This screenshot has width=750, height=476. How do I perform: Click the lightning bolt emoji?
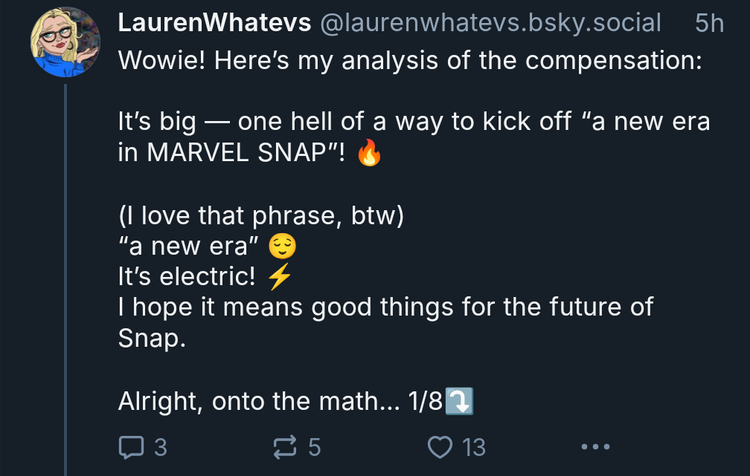(279, 277)
